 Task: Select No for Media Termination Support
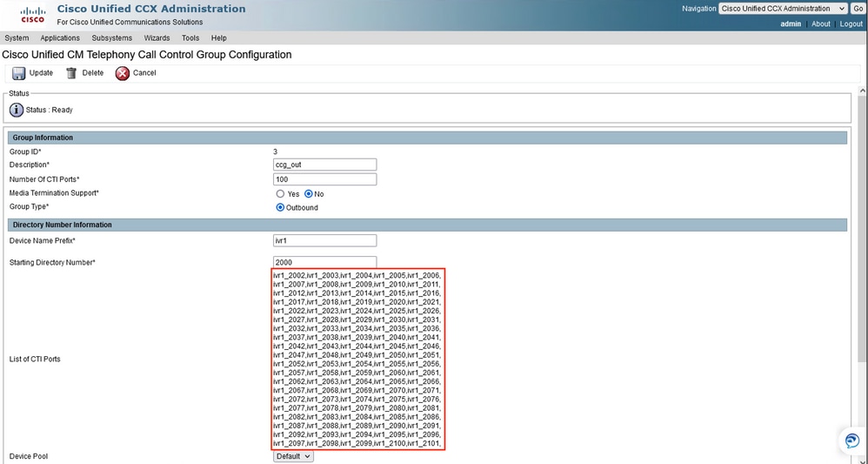[309, 194]
